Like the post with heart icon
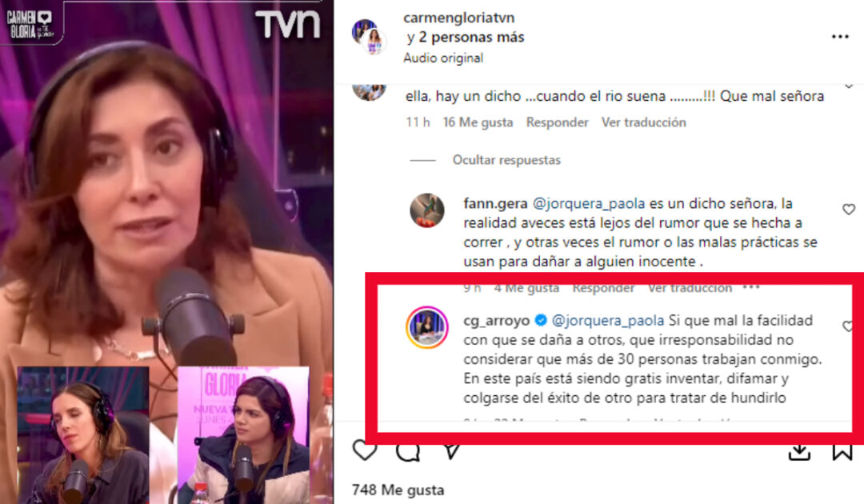Image resolution: width=864 pixels, height=504 pixels. point(364,450)
